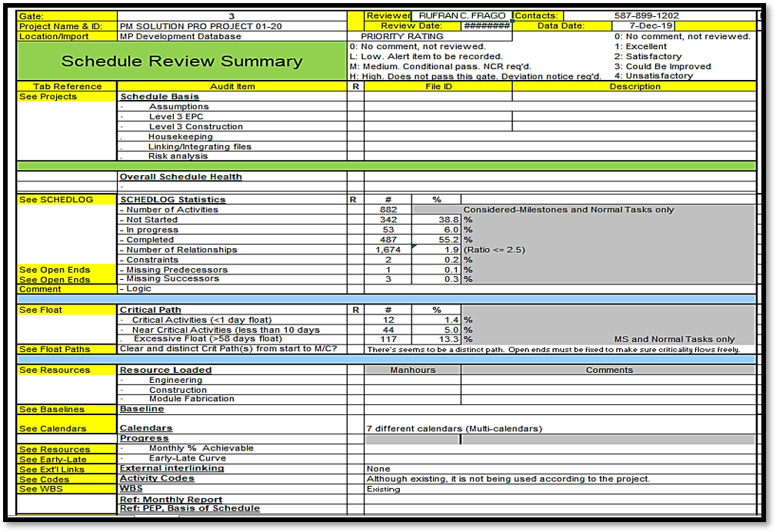The image size is (776, 532).
Task: Click Not Started count 342
Action: click(x=388, y=220)
